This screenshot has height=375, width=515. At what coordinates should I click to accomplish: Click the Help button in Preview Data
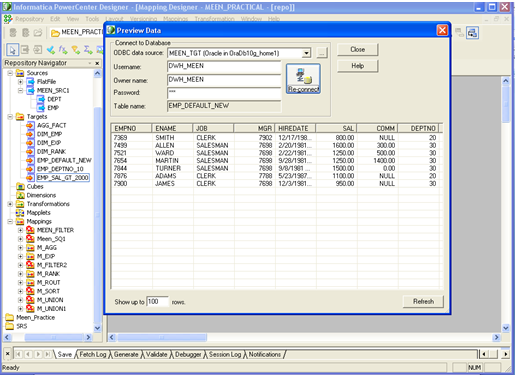coord(357,66)
